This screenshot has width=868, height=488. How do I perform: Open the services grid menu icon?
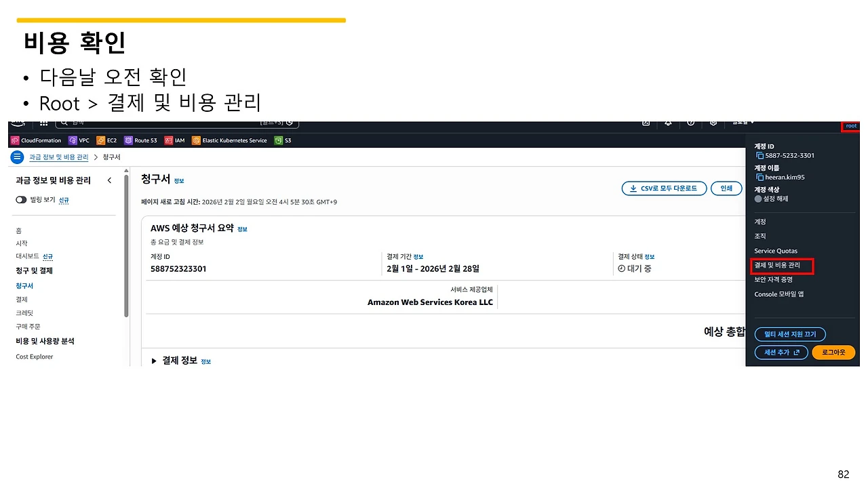pyautogui.click(x=44, y=123)
